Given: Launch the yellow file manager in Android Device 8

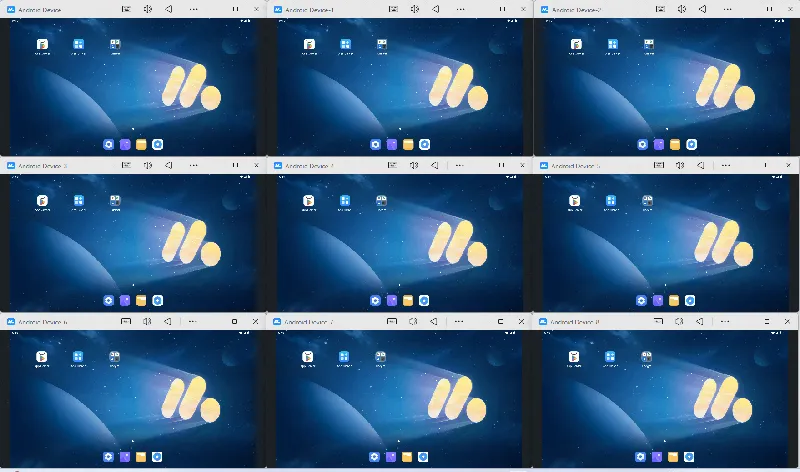Looking at the screenshot, I should (675, 457).
